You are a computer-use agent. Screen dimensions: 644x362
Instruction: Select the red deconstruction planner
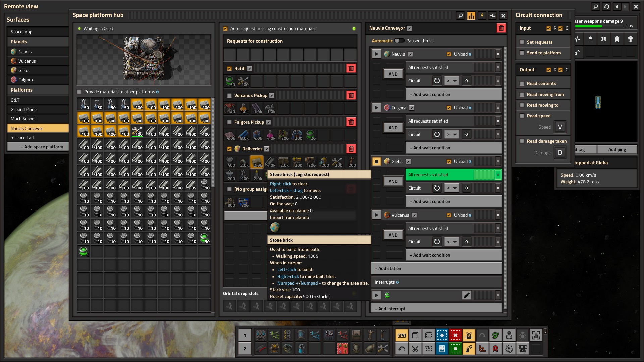click(x=455, y=335)
